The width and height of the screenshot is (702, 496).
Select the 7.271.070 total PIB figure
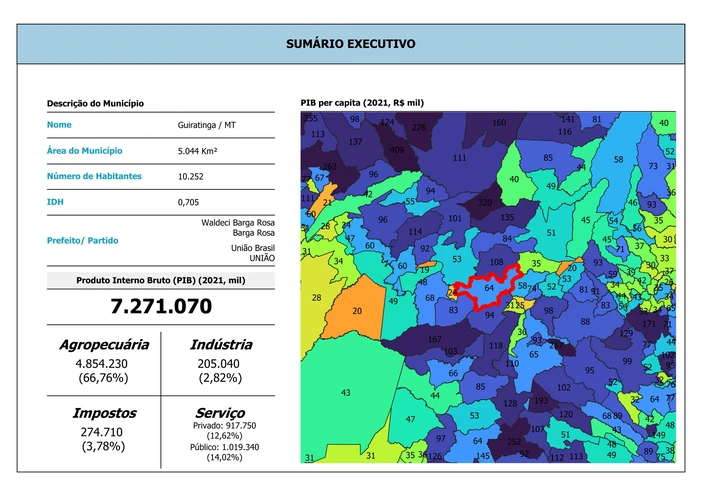(161, 306)
